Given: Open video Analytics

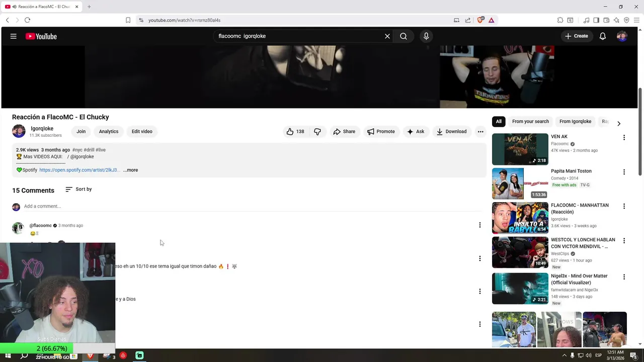Looking at the screenshot, I should coord(109,132).
